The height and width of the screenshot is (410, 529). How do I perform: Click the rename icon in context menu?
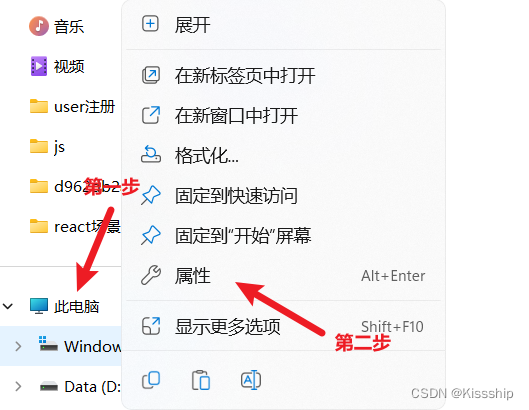251,380
